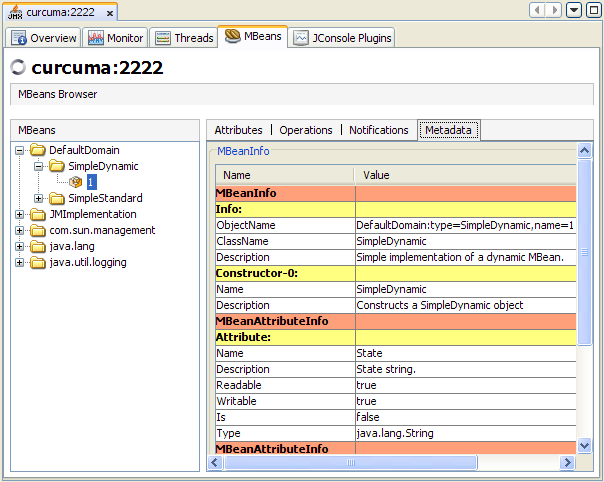Click the horizontal scrollbar right arrow
604x482 pixels.
(x=568, y=463)
